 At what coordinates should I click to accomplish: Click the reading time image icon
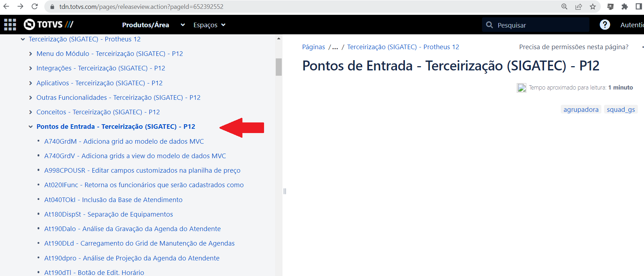click(521, 88)
